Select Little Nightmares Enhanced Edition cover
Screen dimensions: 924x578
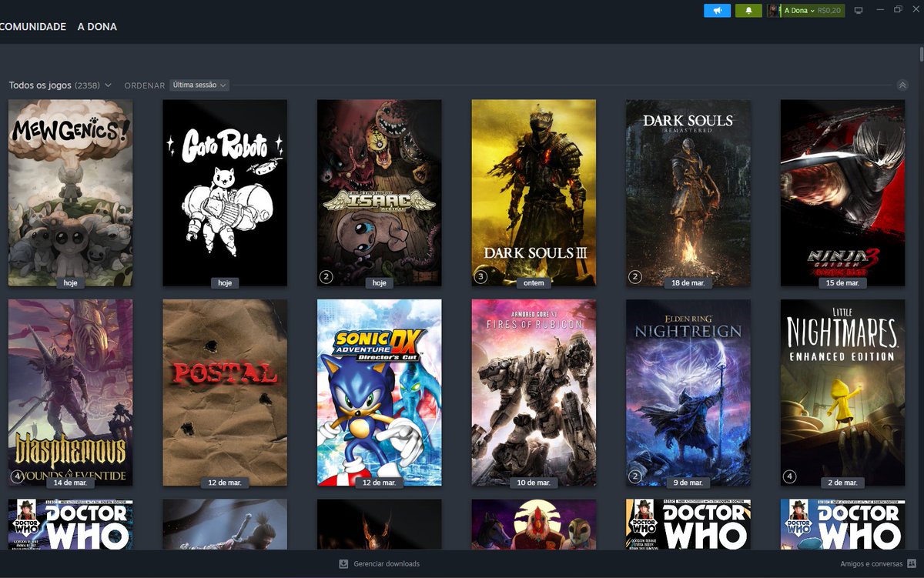tap(842, 393)
